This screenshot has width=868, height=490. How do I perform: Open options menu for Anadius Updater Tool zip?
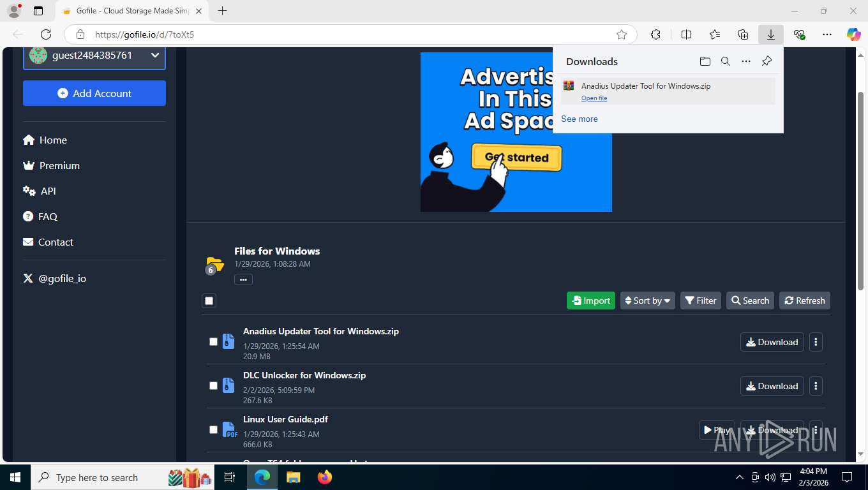coord(816,342)
